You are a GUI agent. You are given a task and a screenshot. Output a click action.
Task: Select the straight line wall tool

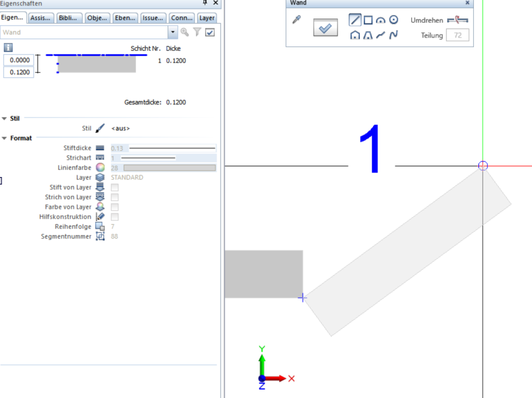(355, 20)
